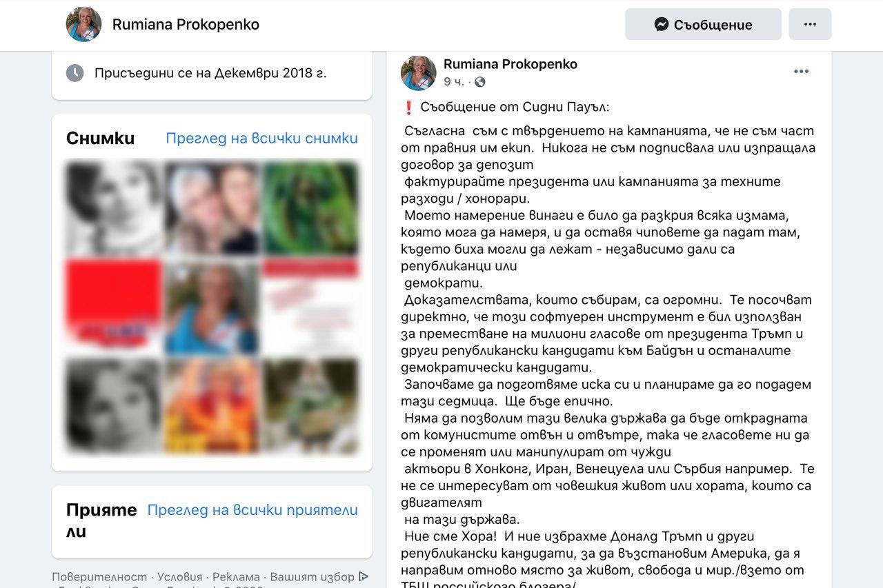Click Преглед на всички снимки link

261,139
